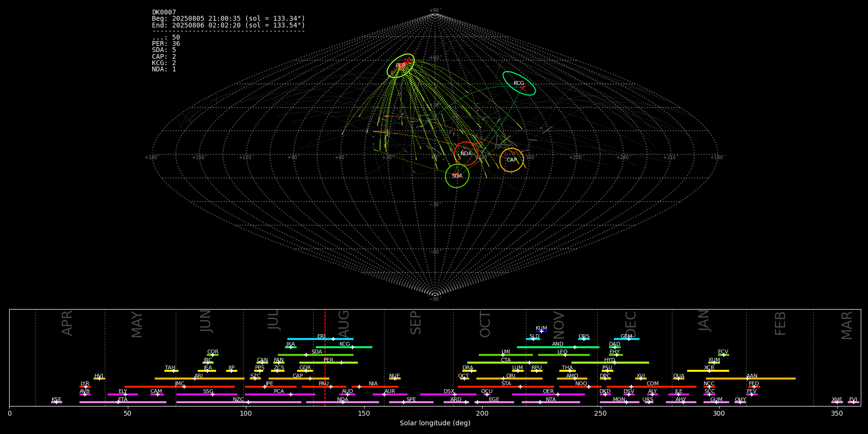The height and width of the screenshot is (434, 868).
Task: Select the 'KCG: 2' count in legend
Action: (x=164, y=63)
